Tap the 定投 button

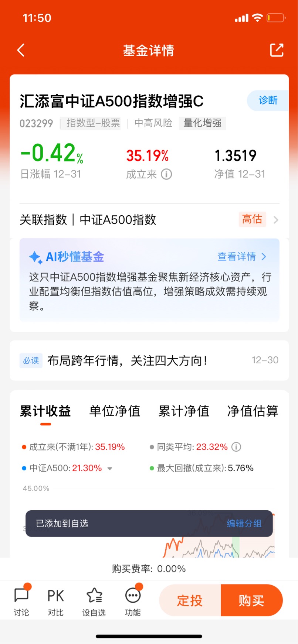pos(190,600)
